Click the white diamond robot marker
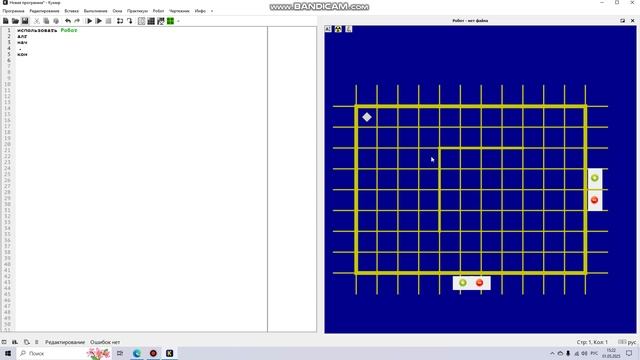This screenshot has height=360, width=640. click(x=367, y=117)
